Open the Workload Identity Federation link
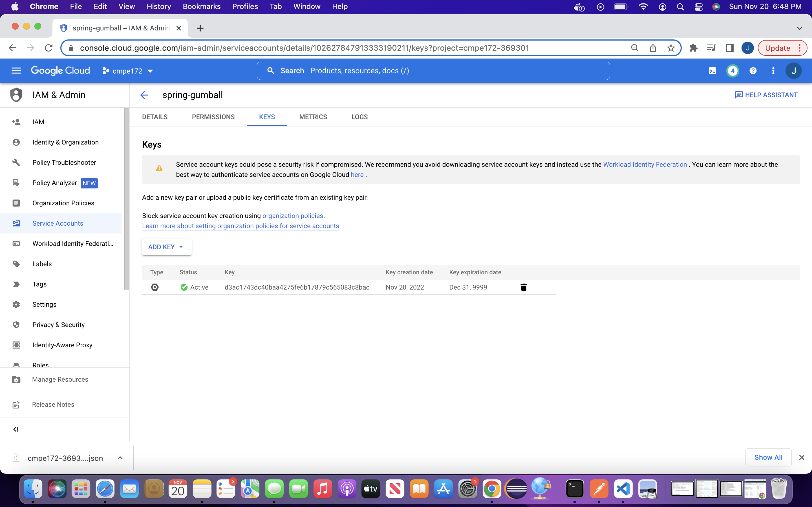Viewport: 812px width, 507px height. (645, 165)
